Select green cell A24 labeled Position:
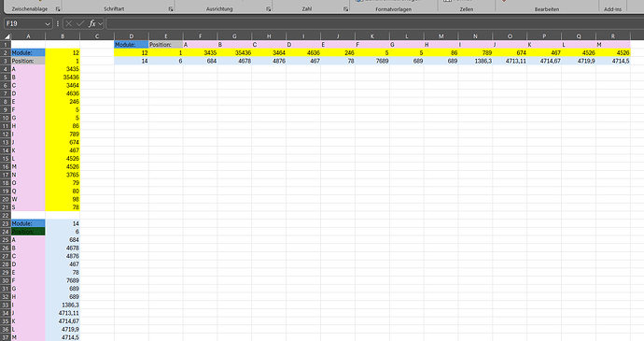The width and height of the screenshot is (644, 341). (x=28, y=232)
